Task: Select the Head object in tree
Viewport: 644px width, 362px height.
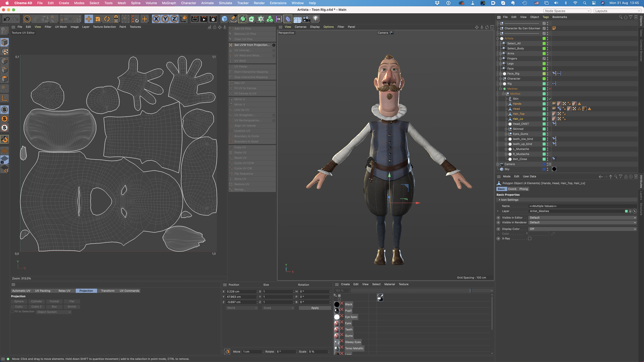Action: pos(516,109)
